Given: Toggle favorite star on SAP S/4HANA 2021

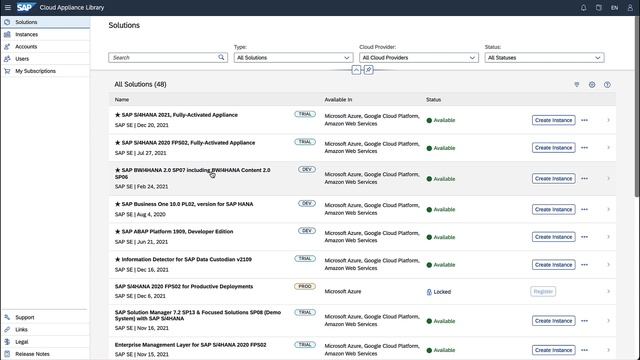Looking at the screenshot, I should click(x=118, y=115).
